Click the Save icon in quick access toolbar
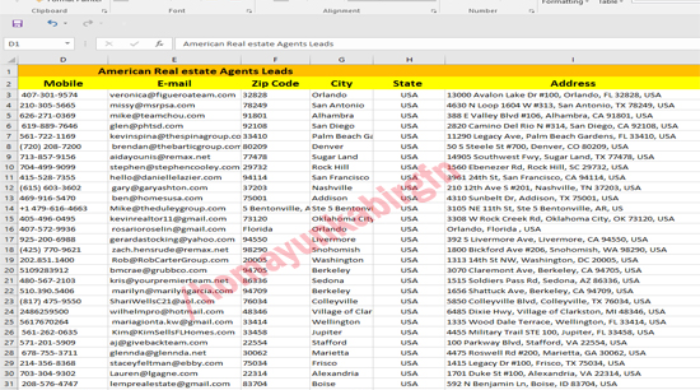This screenshot has width=700, height=390. (17, 24)
